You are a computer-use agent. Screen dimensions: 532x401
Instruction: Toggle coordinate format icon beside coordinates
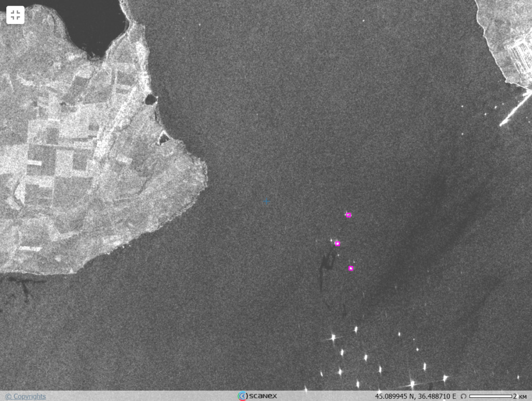tap(463, 396)
